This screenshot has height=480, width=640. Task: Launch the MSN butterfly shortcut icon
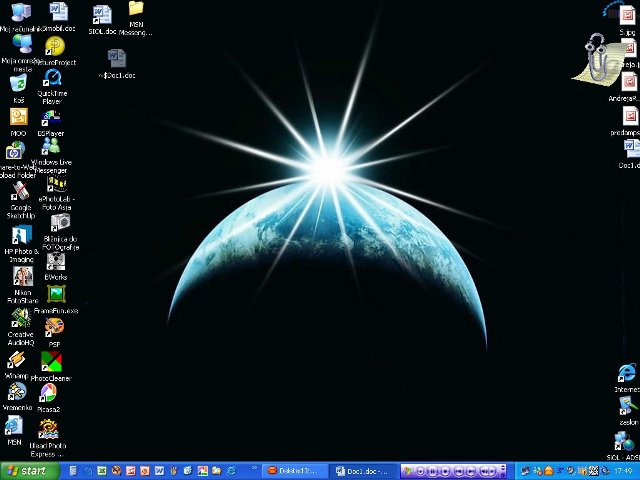tap(14, 425)
